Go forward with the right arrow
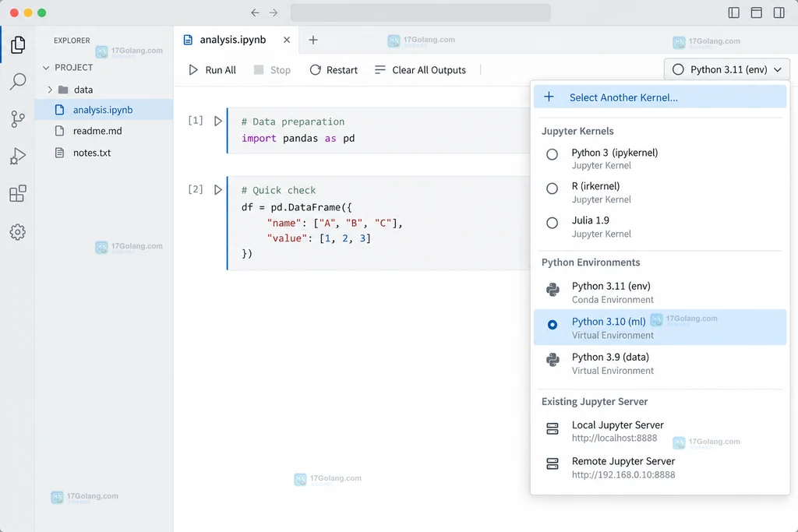Screen dimensions: 798x532 click(x=274, y=12)
